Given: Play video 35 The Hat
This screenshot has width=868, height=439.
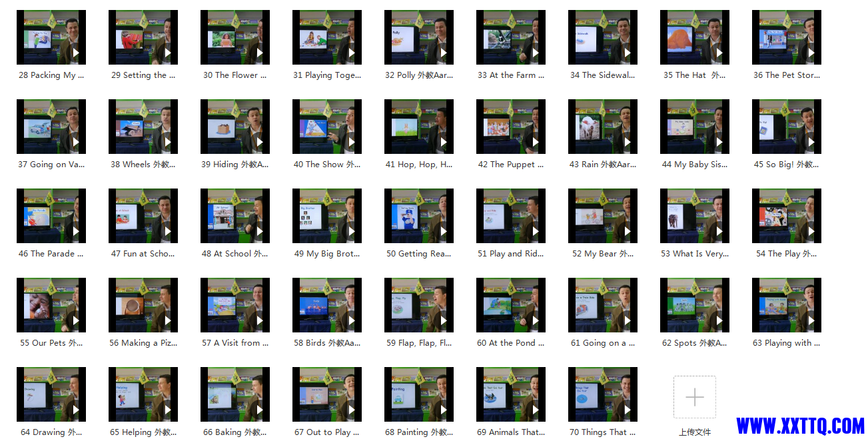Looking at the screenshot, I should coord(695,37).
